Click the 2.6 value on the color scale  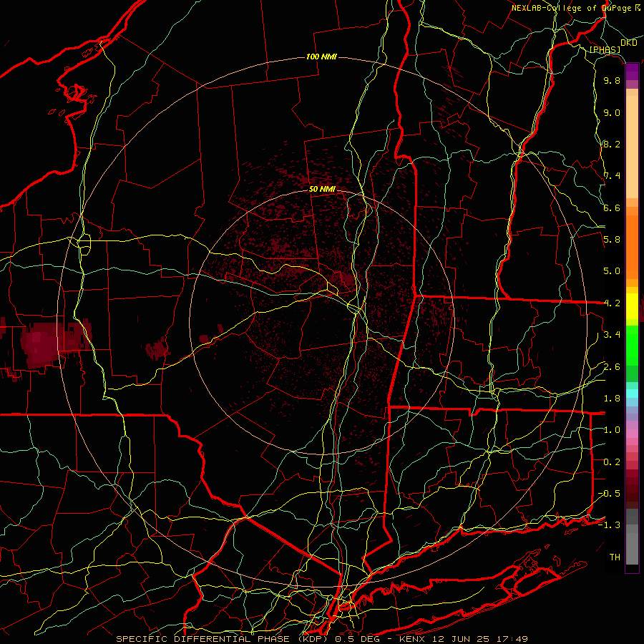pos(612,367)
